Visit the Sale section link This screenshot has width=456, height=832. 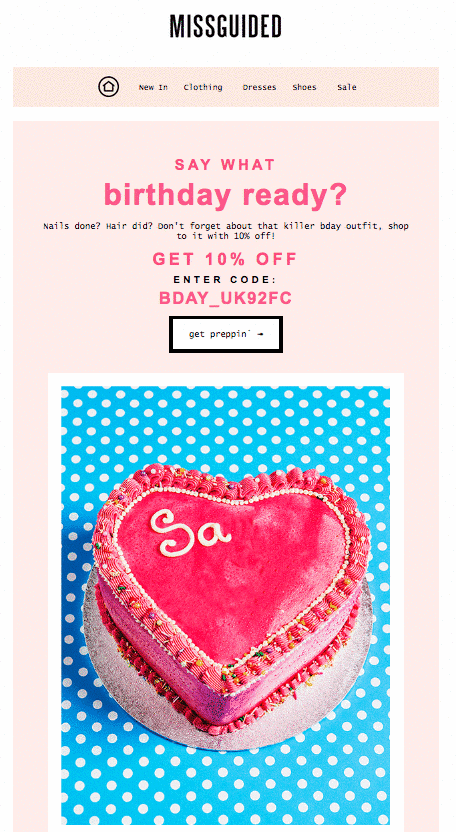347,87
